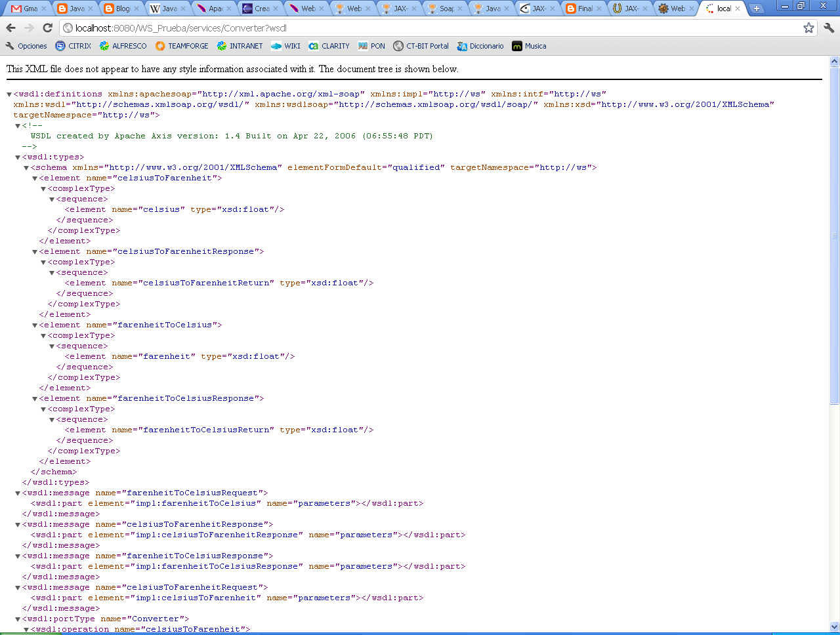Image resolution: width=840 pixels, height=635 pixels.
Task: Bookmark this page with the star icon
Action: pyautogui.click(x=808, y=28)
